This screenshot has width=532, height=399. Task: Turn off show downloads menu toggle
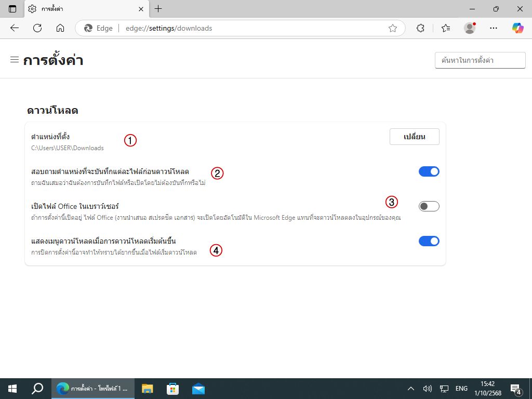click(x=429, y=241)
